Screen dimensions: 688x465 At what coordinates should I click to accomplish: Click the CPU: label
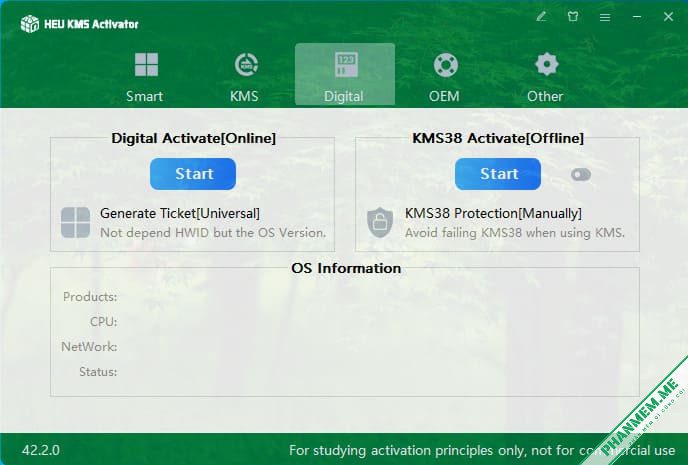pyautogui.click(x=104, y=322)
